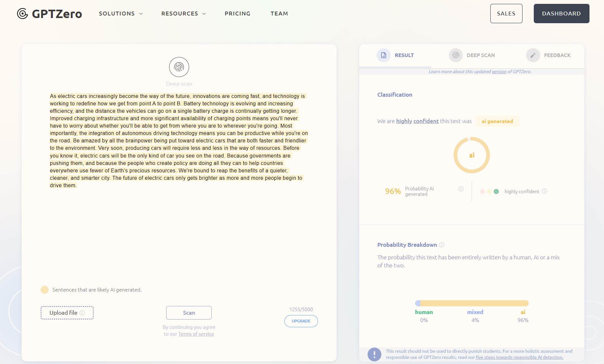This screenshot has height=364, width=604.
Task: Switch to the Feedback tab
Action: click(x=548, y=55)
